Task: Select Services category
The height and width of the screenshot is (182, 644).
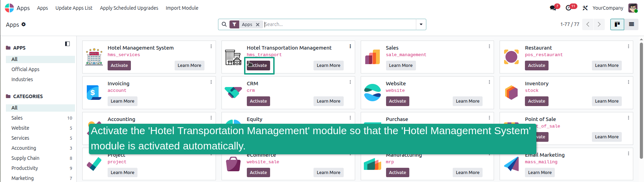Action: click(x=40, y=138)
